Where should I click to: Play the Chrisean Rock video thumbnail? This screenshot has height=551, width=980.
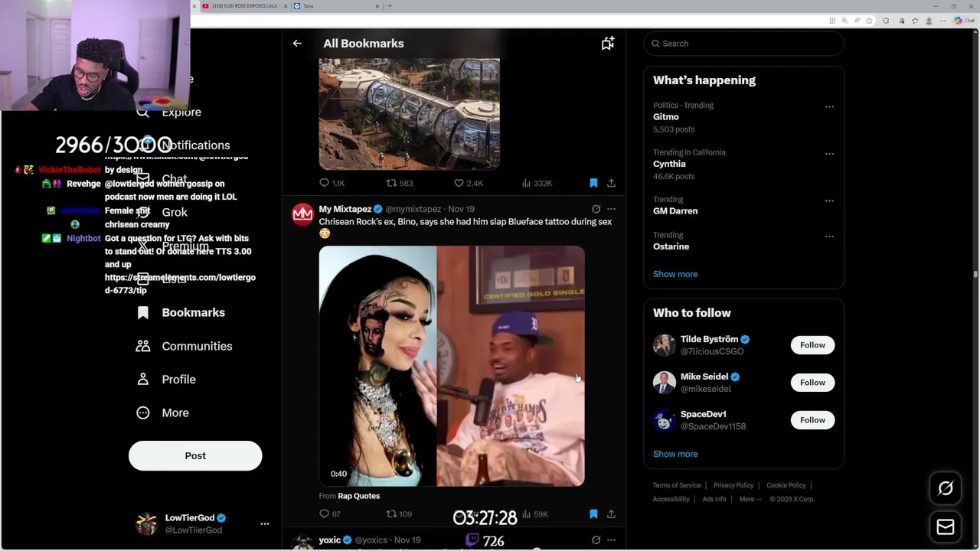[x=452, y=366]
